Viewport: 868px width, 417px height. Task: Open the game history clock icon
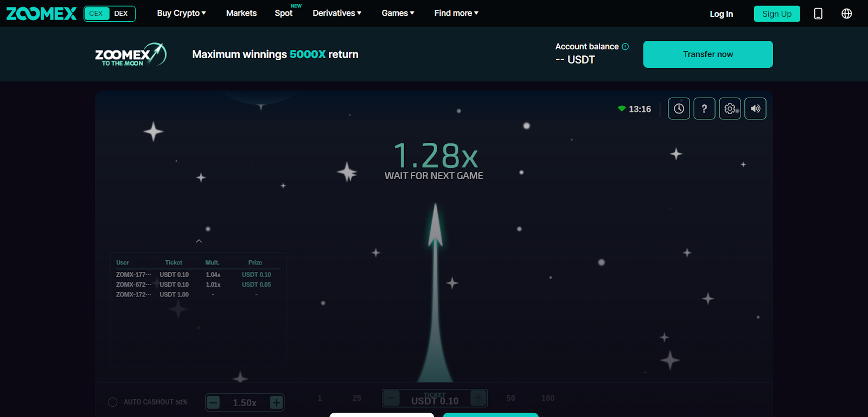pos(679,109)
